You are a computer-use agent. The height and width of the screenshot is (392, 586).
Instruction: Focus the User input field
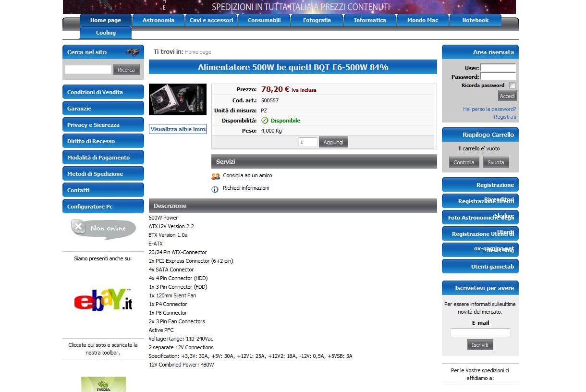[498, 68]
